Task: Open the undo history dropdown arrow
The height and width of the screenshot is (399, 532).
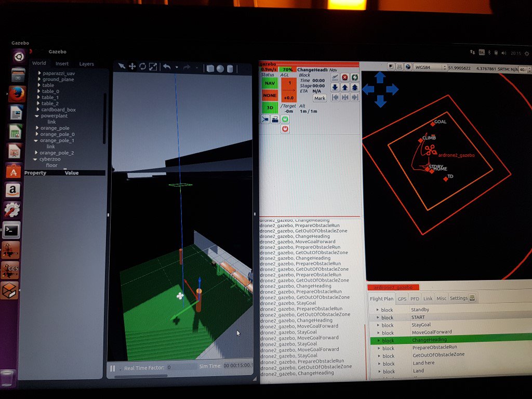Action: tap(177, 67)
